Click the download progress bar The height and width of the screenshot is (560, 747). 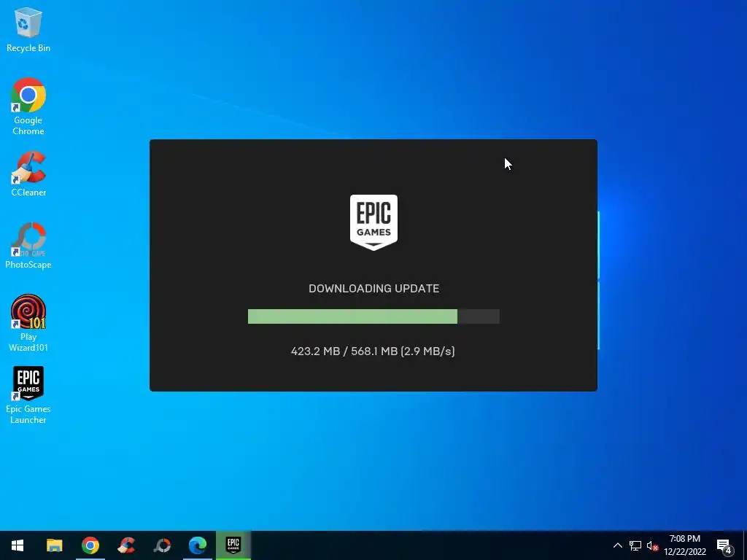[373, 316]
